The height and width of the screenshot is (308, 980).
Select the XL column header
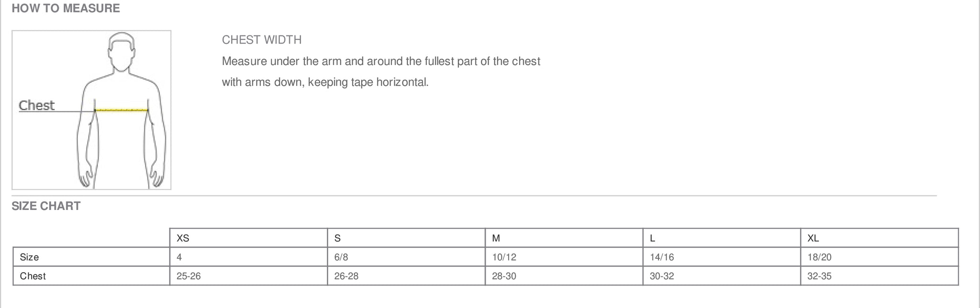880,238
